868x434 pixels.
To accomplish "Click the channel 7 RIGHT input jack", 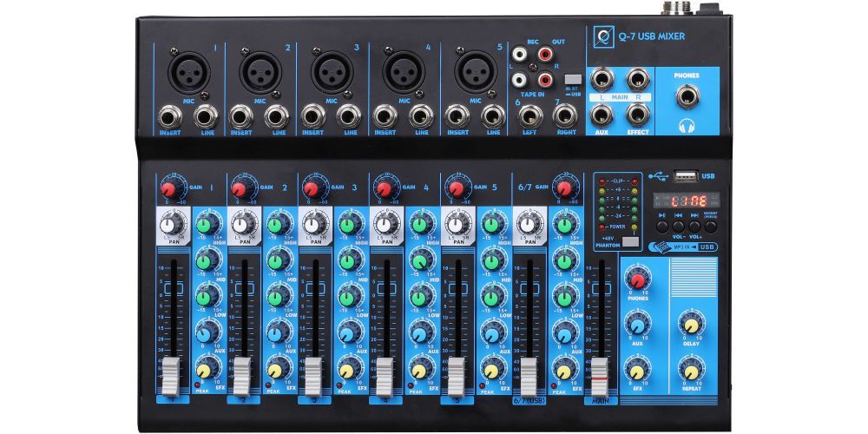I will (x=564, y=117).
